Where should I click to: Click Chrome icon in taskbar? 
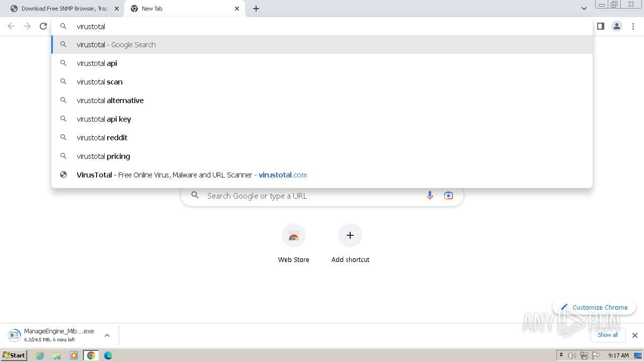[91, 355]
